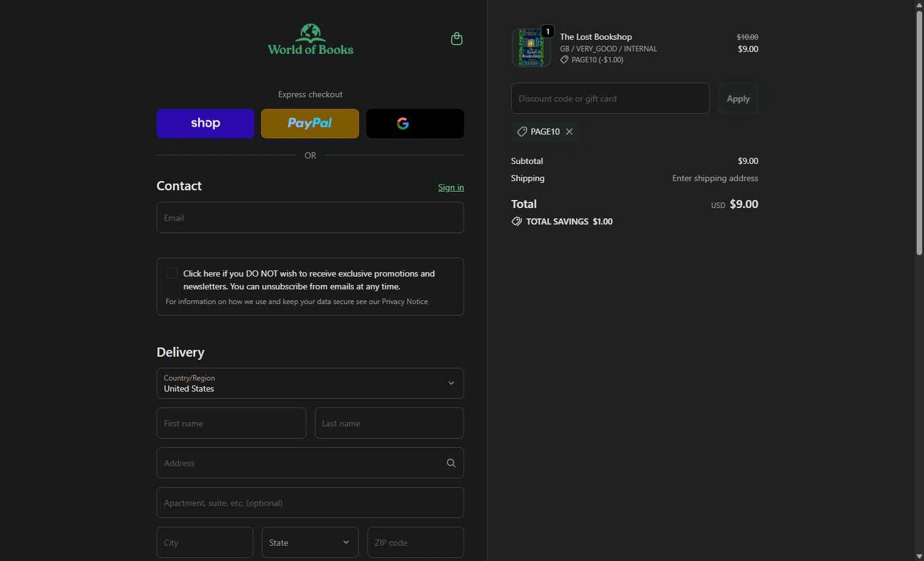
Task: Follow the Sign in link
Action: (451, 187)
